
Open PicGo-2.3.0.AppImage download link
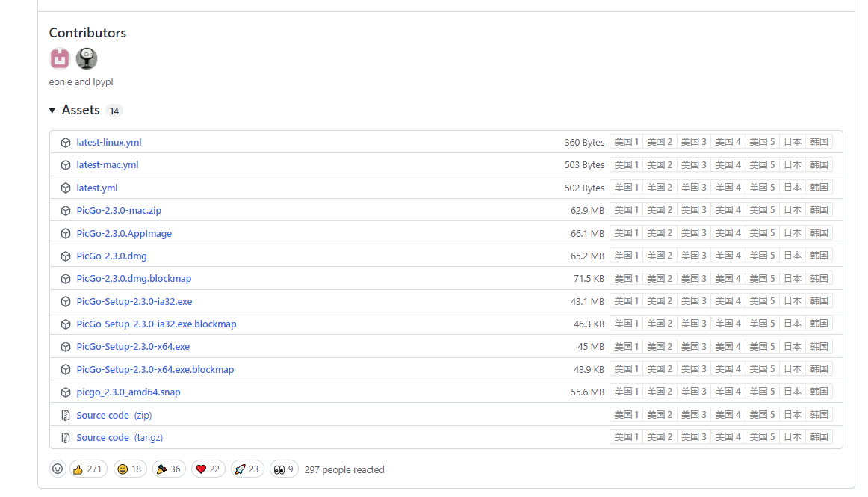pyautogui.click(x=124, y=233)
